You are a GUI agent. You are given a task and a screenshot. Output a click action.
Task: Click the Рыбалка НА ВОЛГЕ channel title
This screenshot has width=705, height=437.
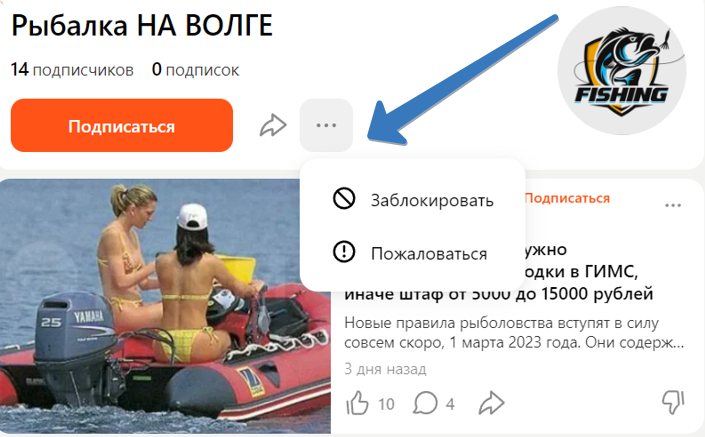pos(142,26)
